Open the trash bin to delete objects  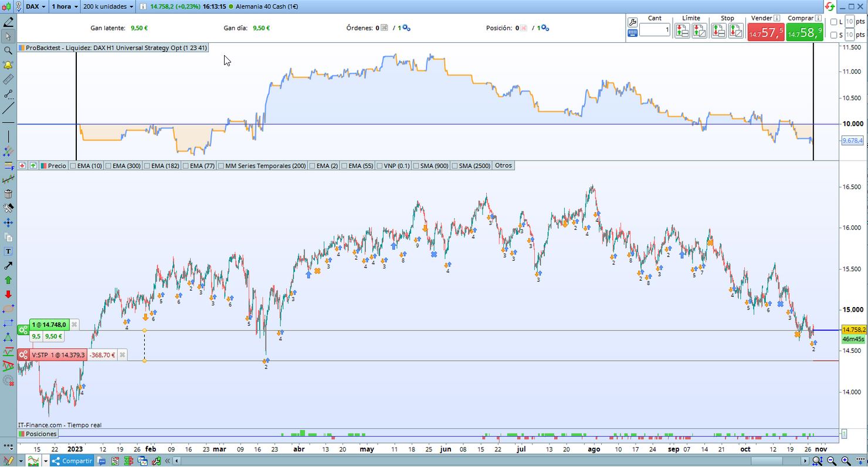coord(8,194)
